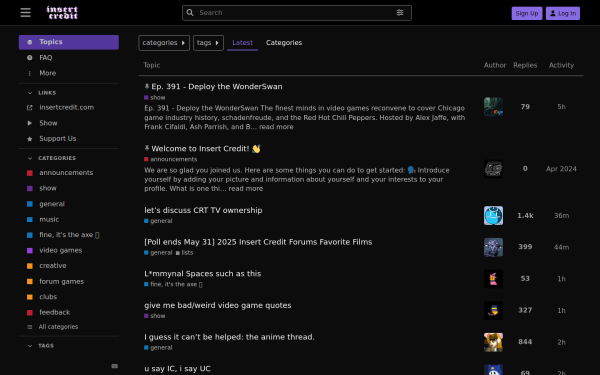This screenshot has width=600, height=375.
Task: Click read more on Welcome excerpt
Action: click(x=246, y=189)
